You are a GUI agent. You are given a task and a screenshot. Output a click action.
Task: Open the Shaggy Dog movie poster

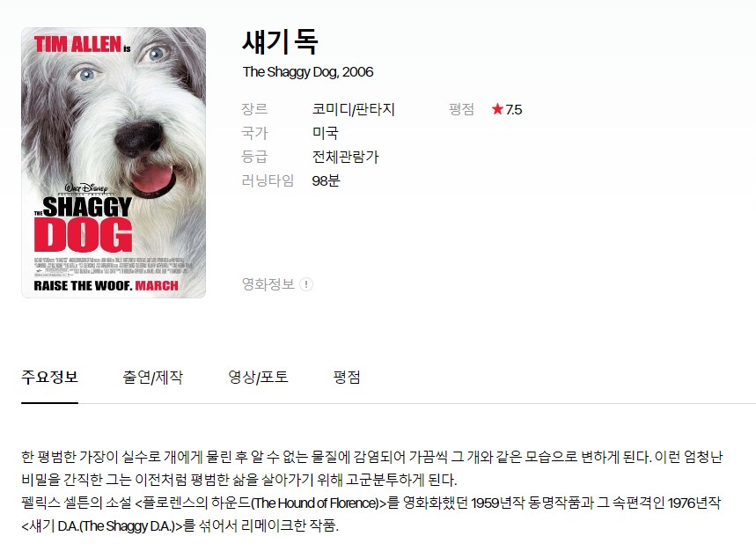(x=114, y=163)
